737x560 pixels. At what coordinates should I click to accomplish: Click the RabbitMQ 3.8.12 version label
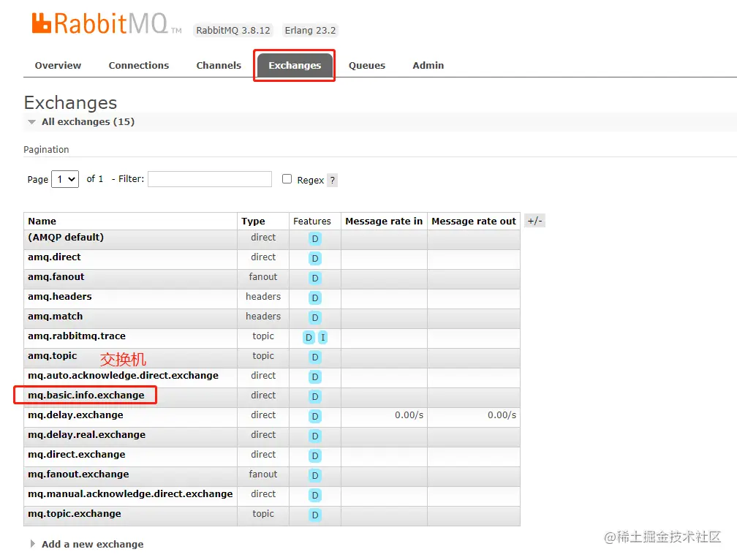point(233,31)
